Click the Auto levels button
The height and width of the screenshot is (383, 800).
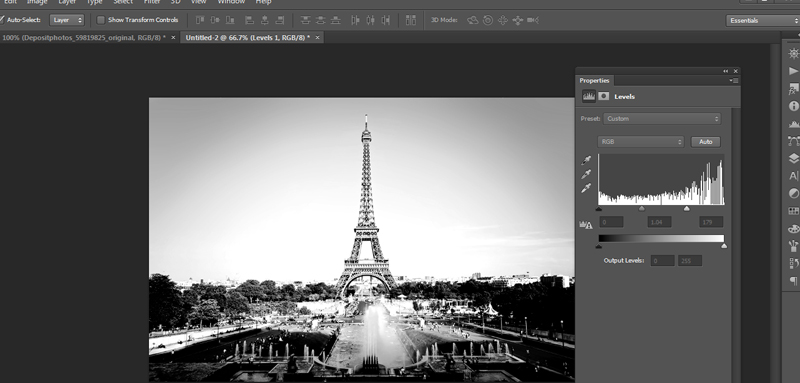(x=706, y=142)
